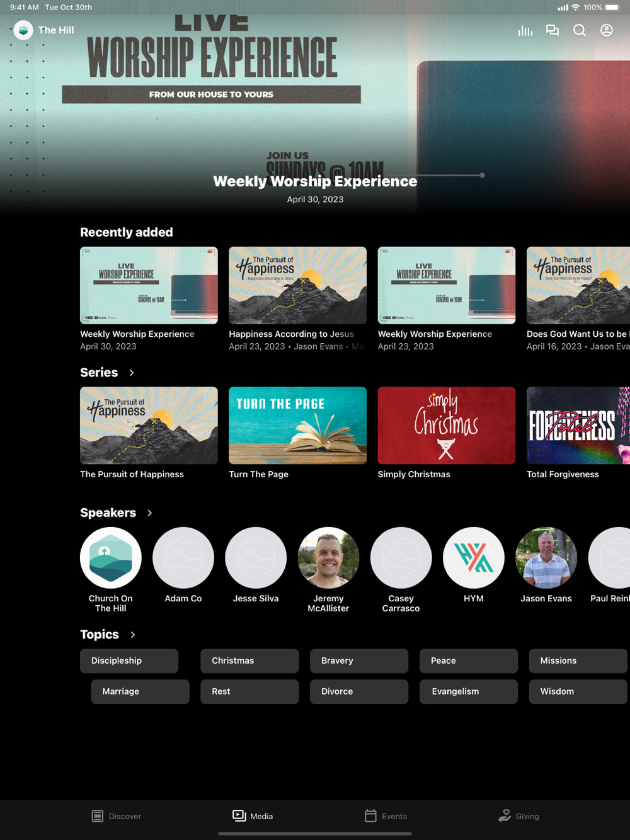
Task: Expand the Series section chevron
Action: (132, 373)
